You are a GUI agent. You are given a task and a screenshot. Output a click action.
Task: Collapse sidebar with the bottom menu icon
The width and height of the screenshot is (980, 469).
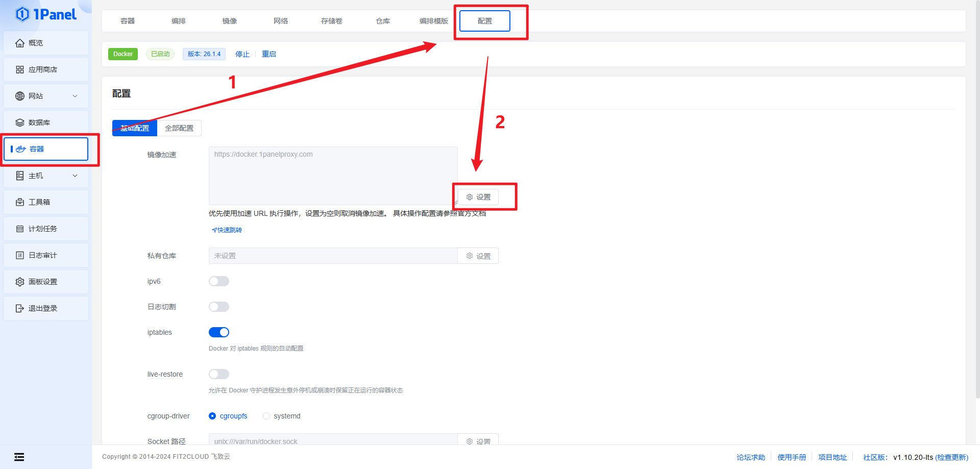(19, 457)
